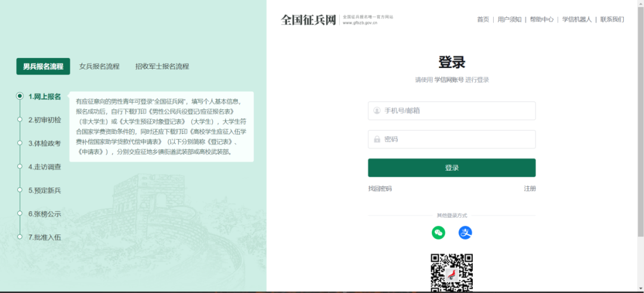Select the 男兵报名流程 tab

pyautogui.click(x=43, y=66)
